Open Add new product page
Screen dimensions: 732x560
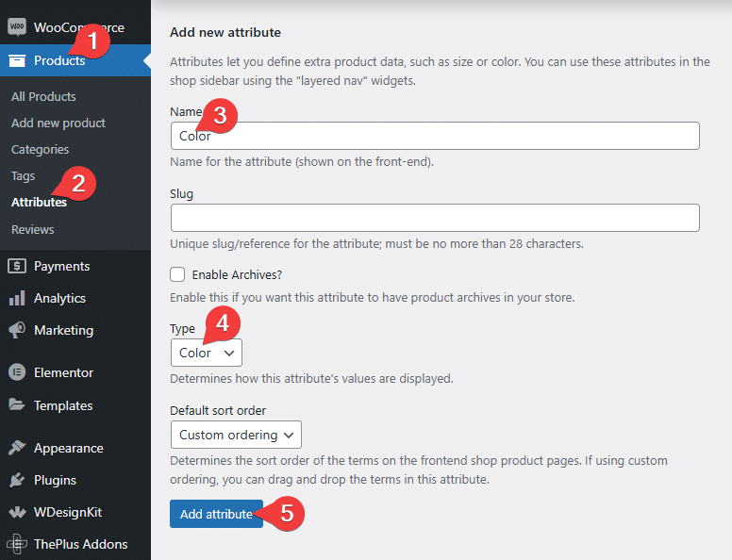coord(58,124)
